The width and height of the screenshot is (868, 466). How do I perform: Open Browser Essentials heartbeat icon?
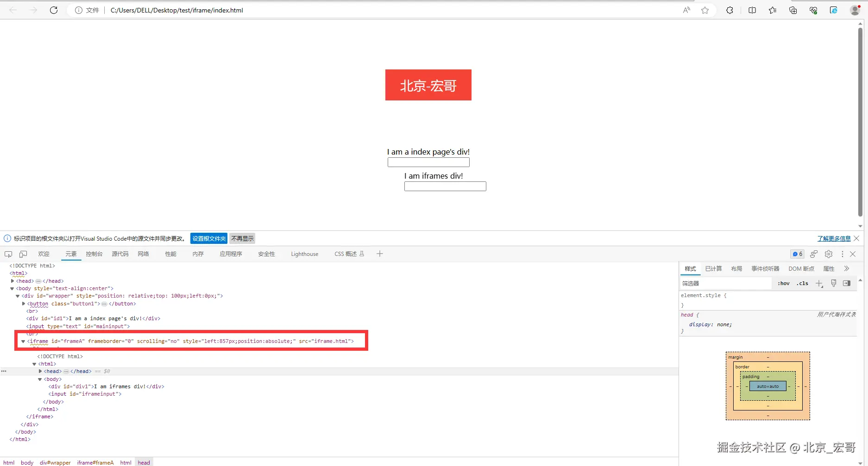tap(813, 10)
